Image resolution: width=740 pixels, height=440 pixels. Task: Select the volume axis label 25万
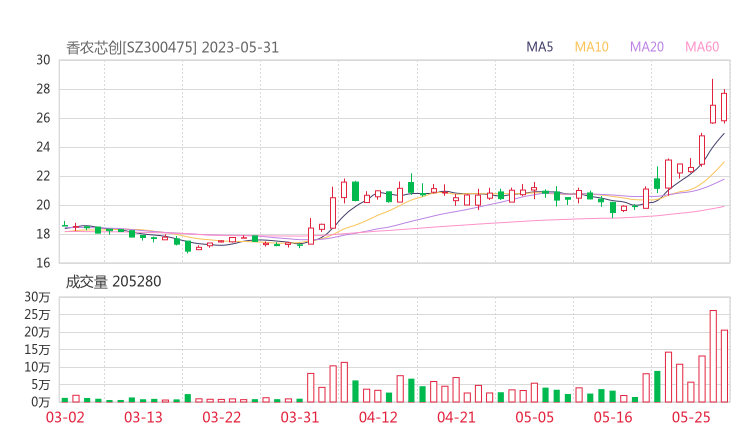coord(37,314)
